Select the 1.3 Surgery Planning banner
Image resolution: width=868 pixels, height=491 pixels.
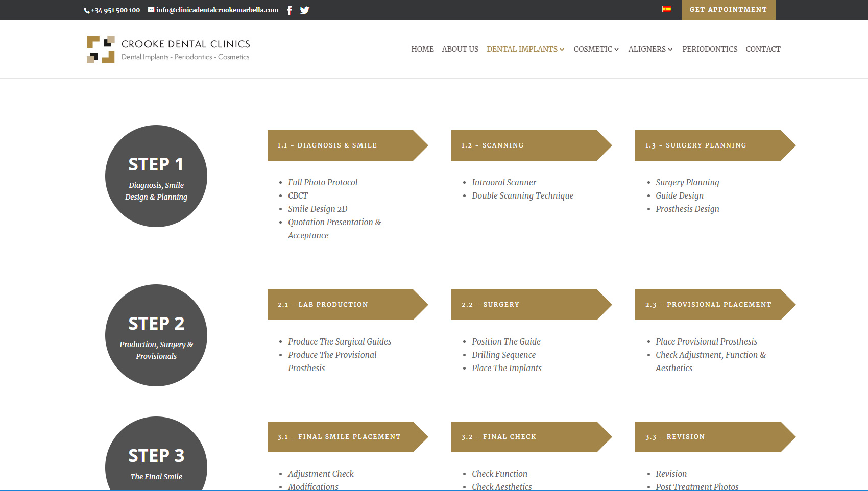(710, 145)
